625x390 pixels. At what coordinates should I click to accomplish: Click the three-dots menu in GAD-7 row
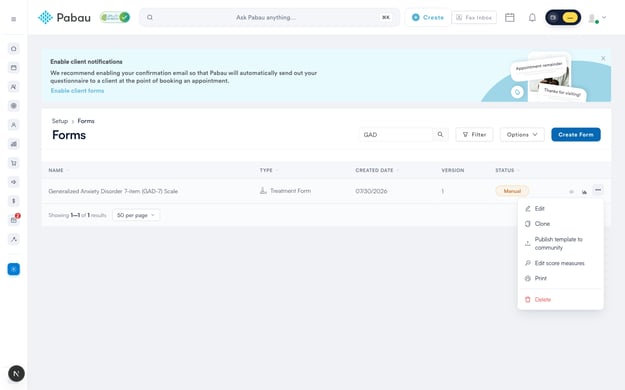coord(597,190)
